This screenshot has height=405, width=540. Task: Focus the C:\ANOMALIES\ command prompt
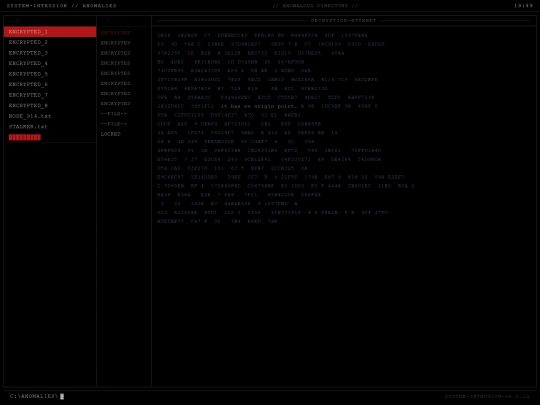(34, 396)
